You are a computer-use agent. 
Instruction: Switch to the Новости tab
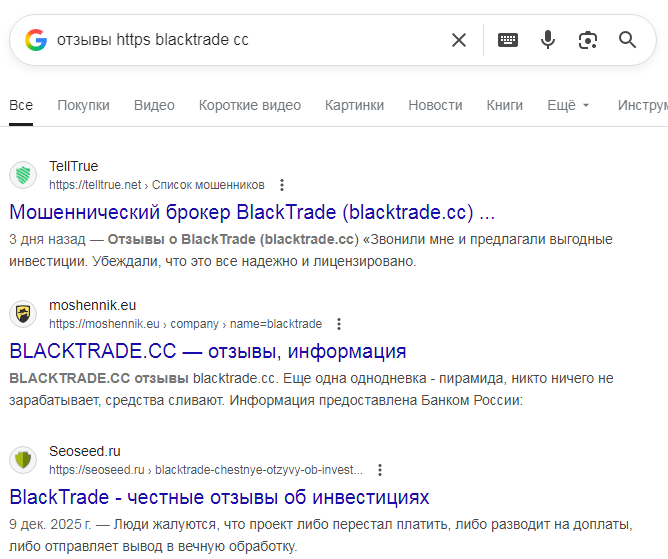click(x=435, y=105)
